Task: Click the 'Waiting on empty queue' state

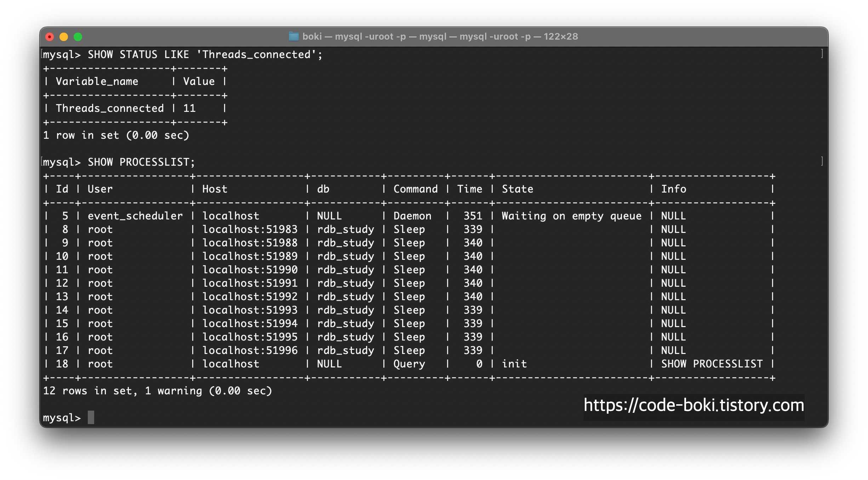Action: pyautogui.click(x=571, y=216)
